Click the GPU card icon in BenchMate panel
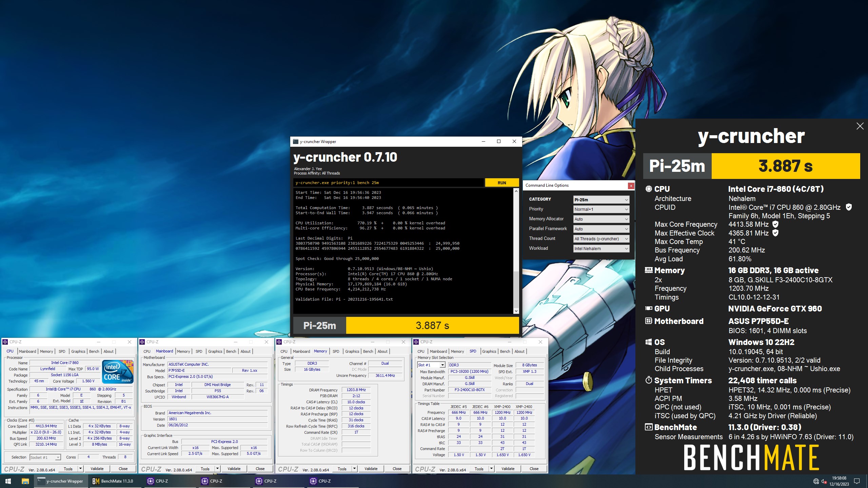The width and height of the screenshot is (868, 488). [x=649, y=308]
